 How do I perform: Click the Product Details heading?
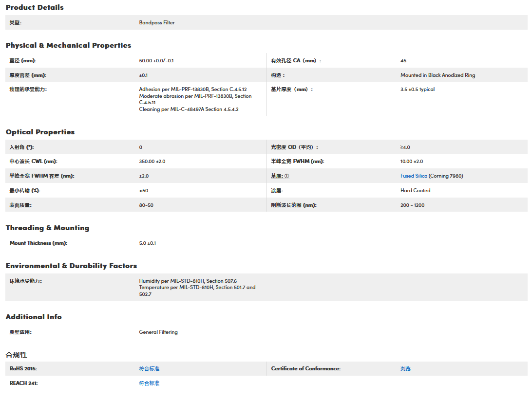click(35, 7)
